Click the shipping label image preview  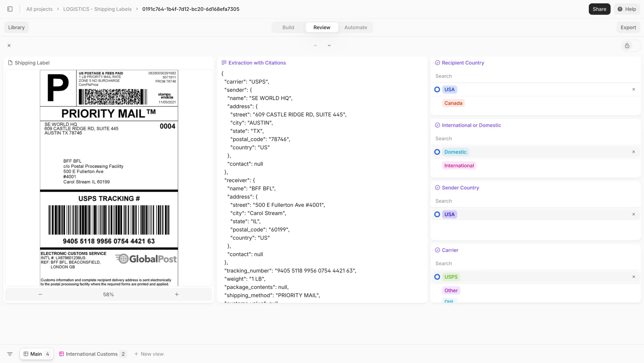pos(109,178)
